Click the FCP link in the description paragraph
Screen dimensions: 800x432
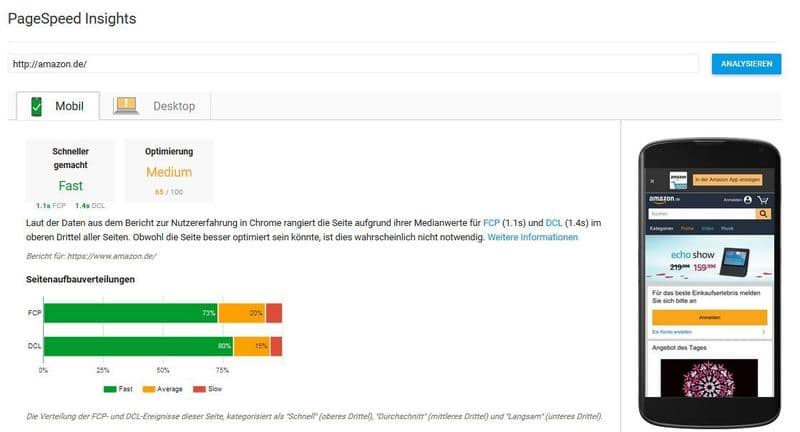coord(491,223)
